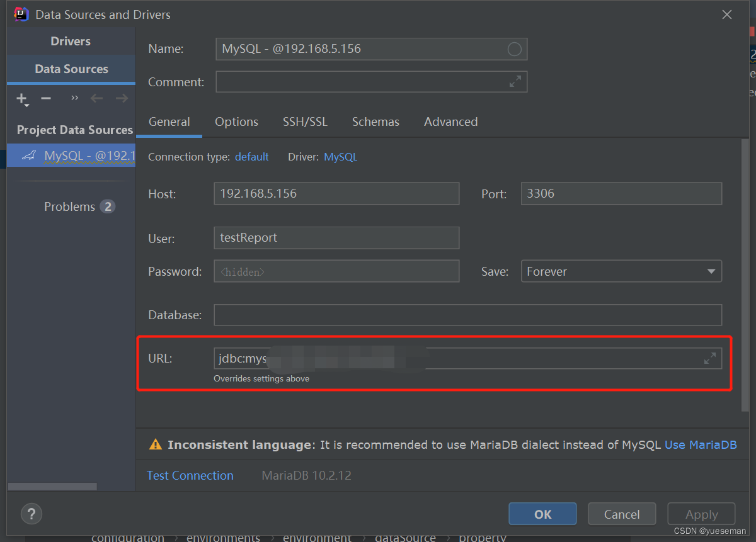Change driver via MySQL link
The width and height of the screenshot is (756, 542).
pos(340,157)
